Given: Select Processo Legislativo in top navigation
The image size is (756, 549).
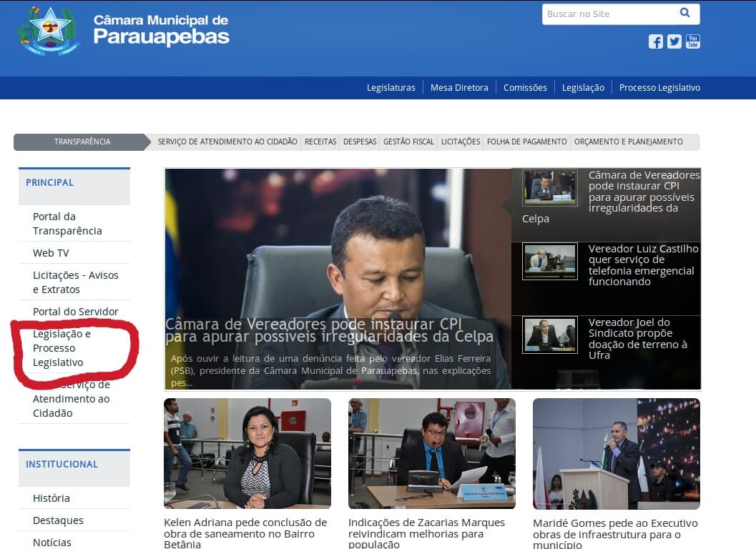Looking at the screenshot, I should pos(659,88).
